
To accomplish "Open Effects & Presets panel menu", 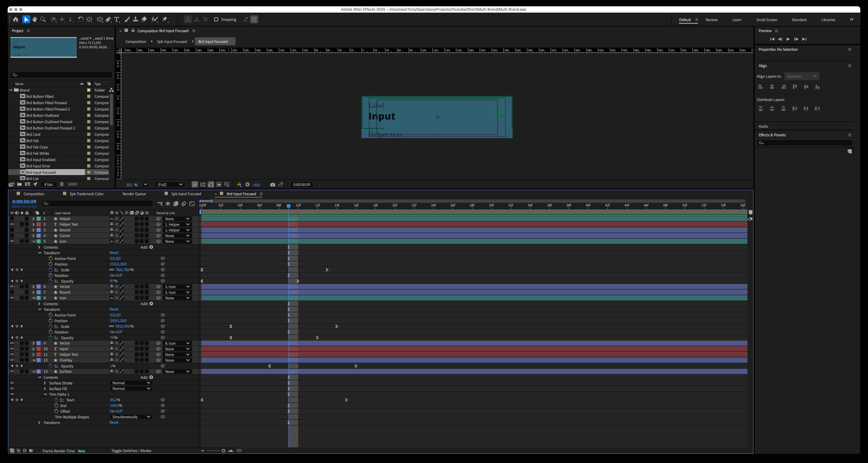I will click(850, 135).
